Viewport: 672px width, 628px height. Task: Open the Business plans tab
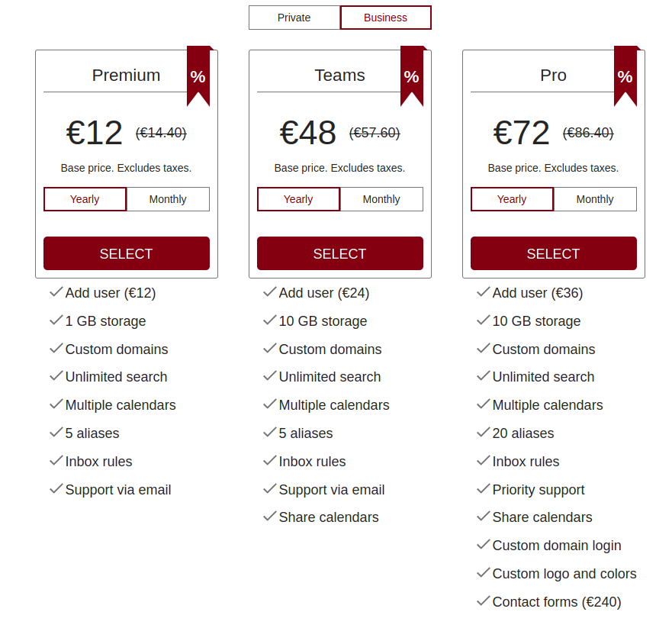(386, 18)
